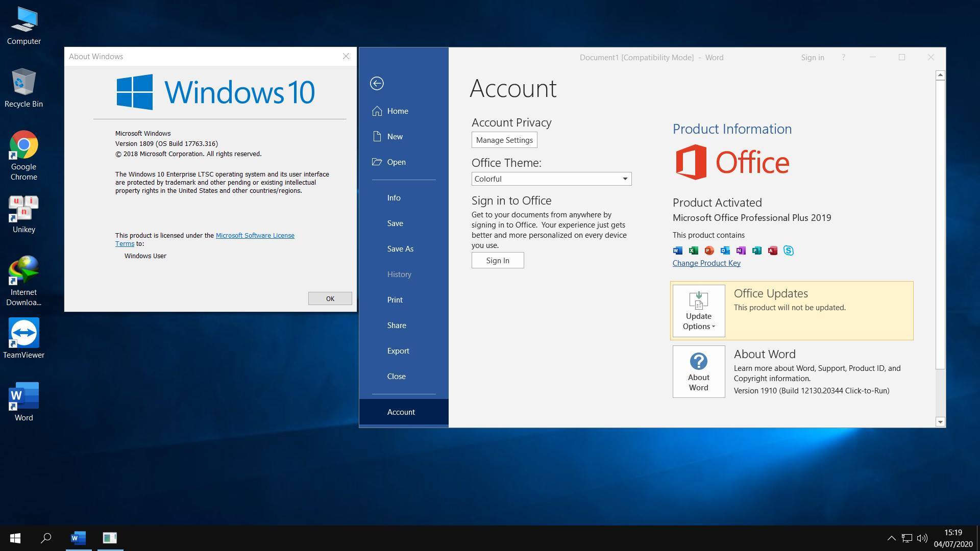
Task: Switch to the winver taskbar item
Action: tap(110, 538)
